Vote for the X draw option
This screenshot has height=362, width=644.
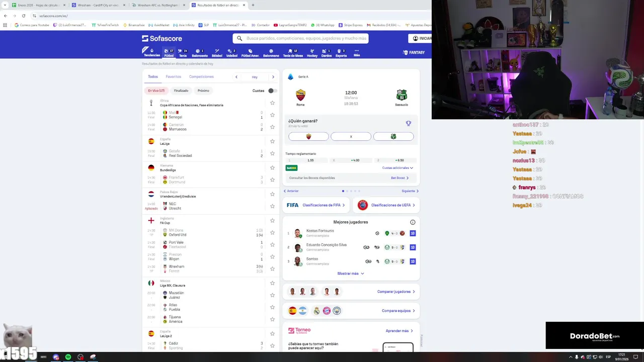[351, 136]
